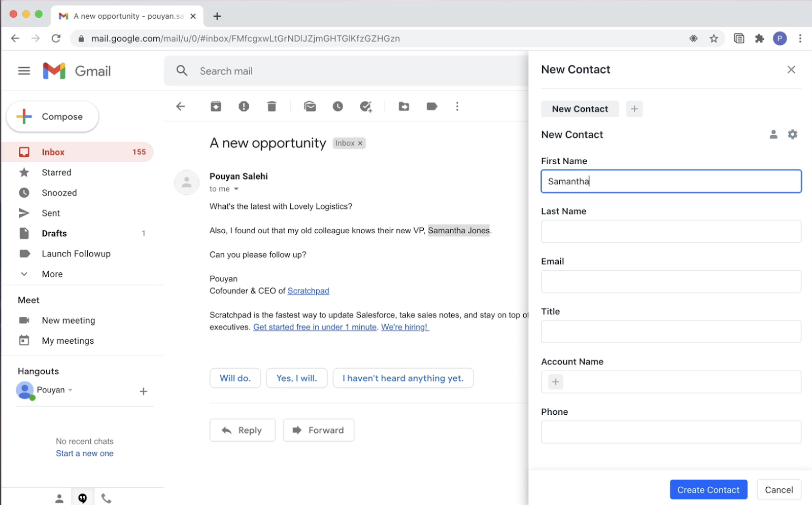812x505 pixels.
Task: Go back to the inbox list
Action: tap(180, 106)
